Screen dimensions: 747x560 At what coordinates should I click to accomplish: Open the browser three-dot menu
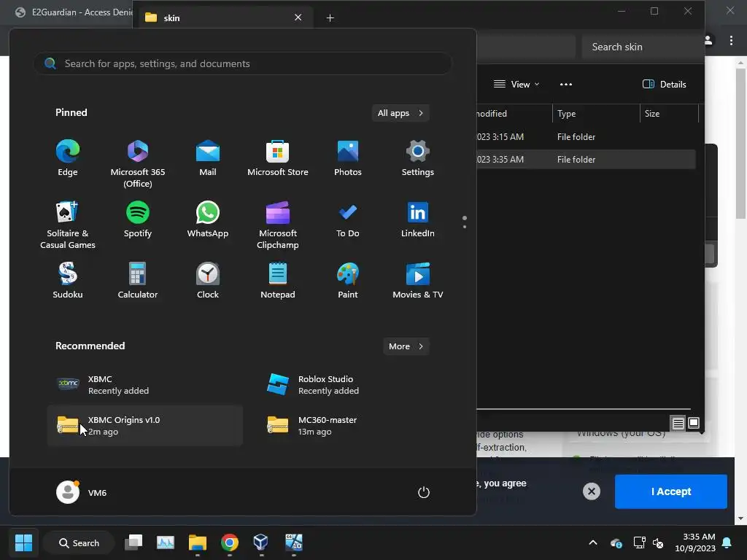tap(731, 41)
